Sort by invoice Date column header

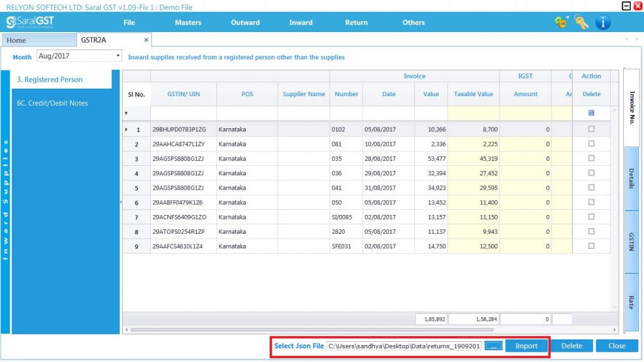(x=389, y=94)
